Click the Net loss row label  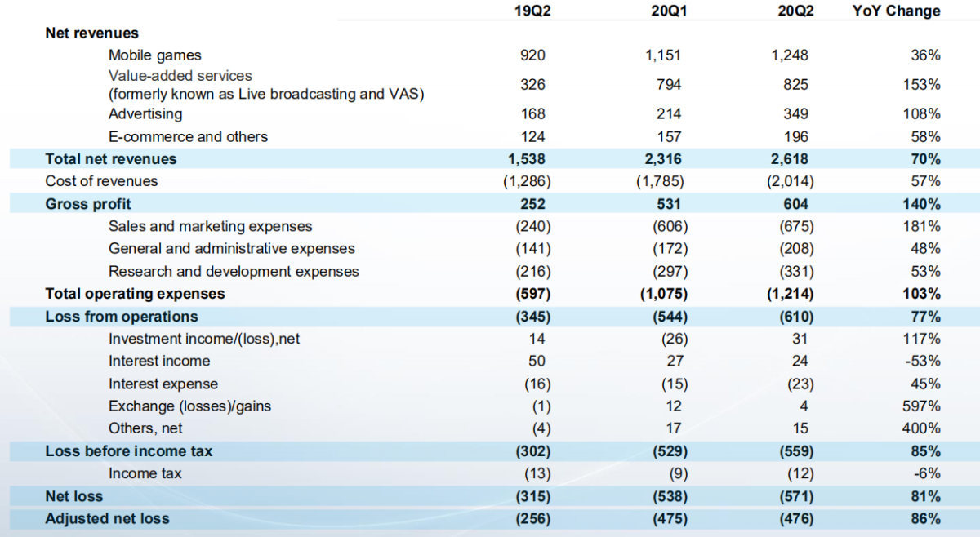click(x=74, y=495)
